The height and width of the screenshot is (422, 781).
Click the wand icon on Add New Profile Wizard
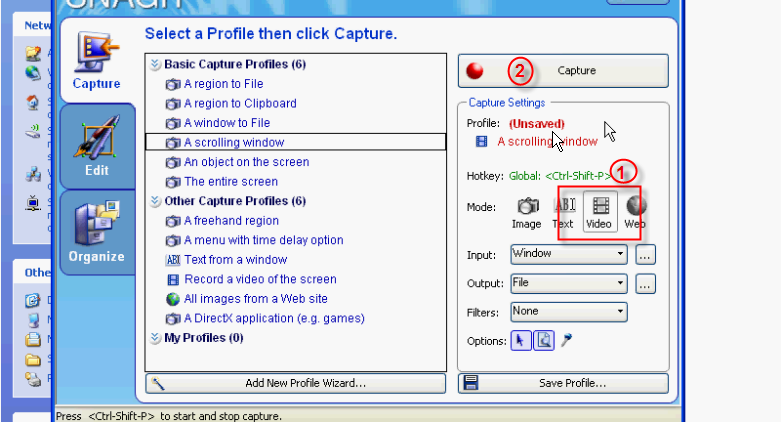[x=158, y=383]
